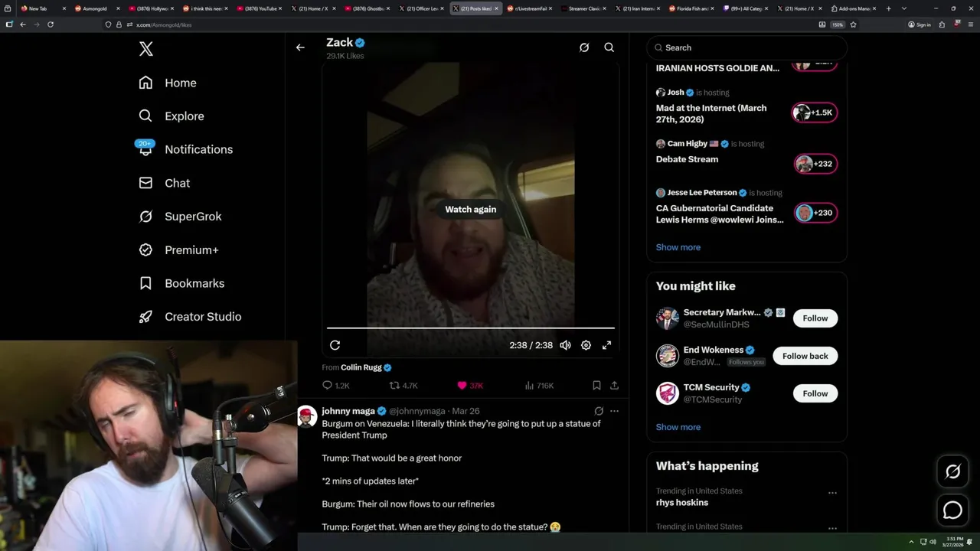Join Cam Higby's Debate Stream +232
Screen dimensions: 980x551
point(815,164)
